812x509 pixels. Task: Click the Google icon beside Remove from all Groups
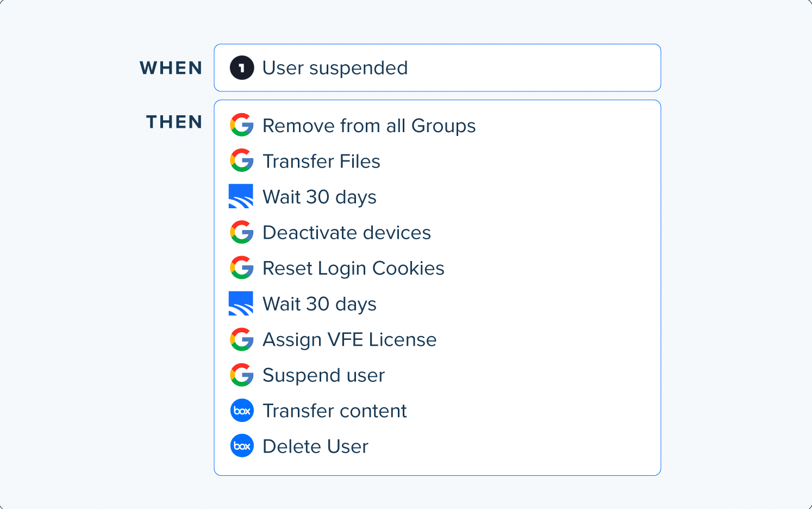(x=241, y=125)
